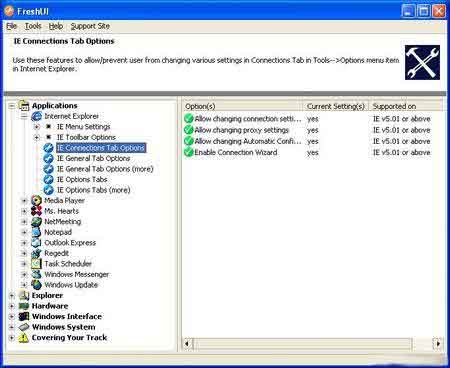Toggle Enable Connection Wizard green check
450x368 pixels.
[x=189, y=152]
